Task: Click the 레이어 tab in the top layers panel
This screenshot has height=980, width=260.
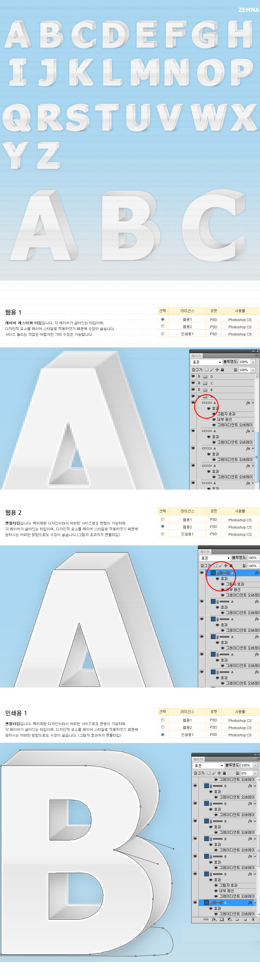Action: [196, 356]
